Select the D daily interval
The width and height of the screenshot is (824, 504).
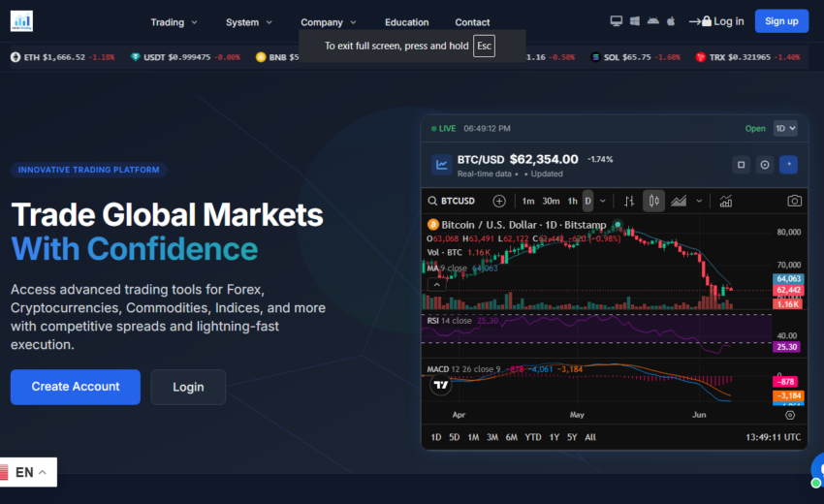588,201
